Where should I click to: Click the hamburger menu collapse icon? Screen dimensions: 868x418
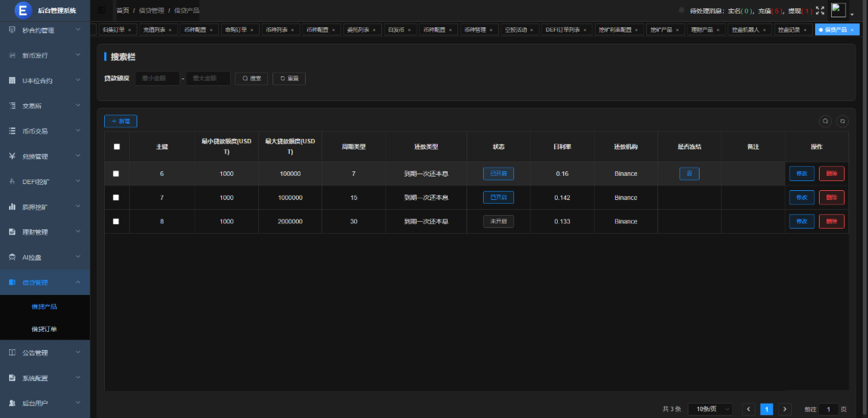click(102, 11)
